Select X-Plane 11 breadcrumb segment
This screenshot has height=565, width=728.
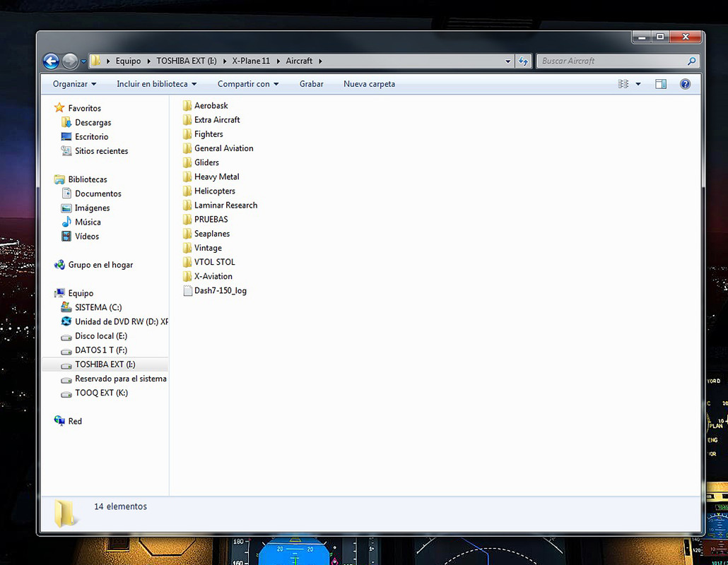(x=251, y=61)
